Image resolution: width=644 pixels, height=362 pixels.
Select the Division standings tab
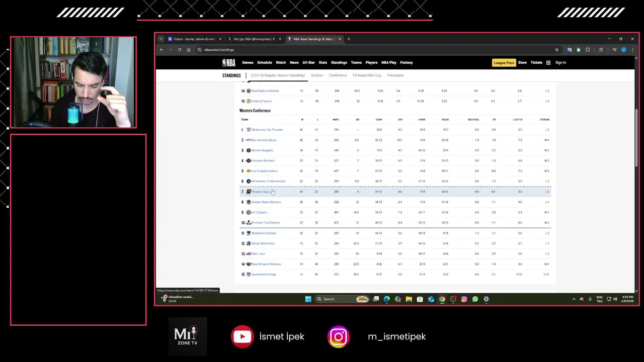(317, 75)
